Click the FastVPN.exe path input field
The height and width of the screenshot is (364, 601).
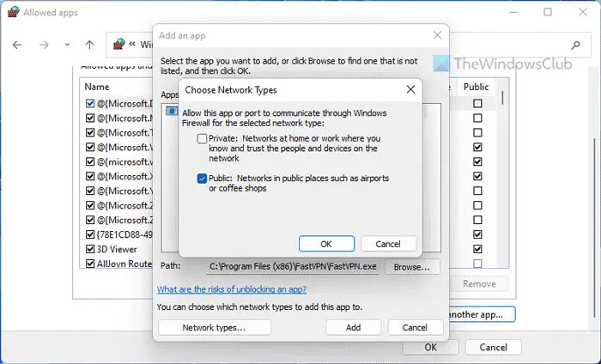pos(293,267)
